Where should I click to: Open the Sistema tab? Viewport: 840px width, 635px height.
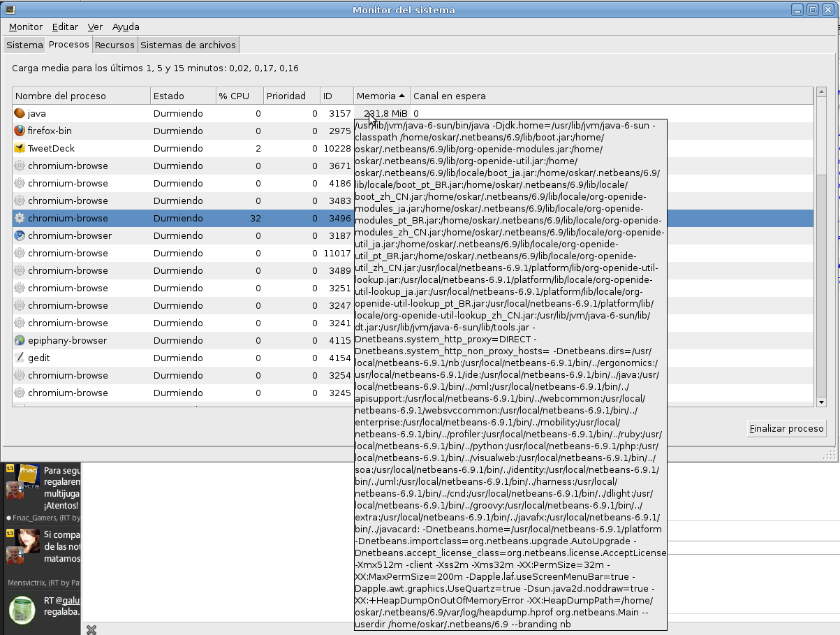(x=24, y=45)
